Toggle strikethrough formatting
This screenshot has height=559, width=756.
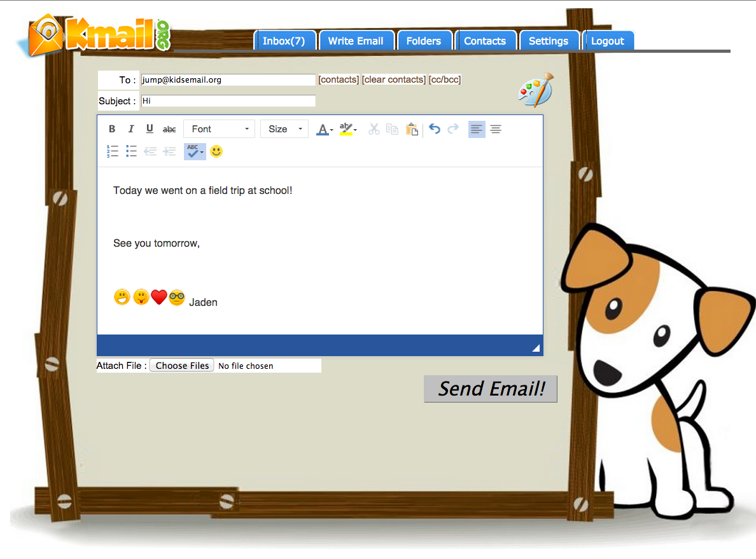point(169,128)
